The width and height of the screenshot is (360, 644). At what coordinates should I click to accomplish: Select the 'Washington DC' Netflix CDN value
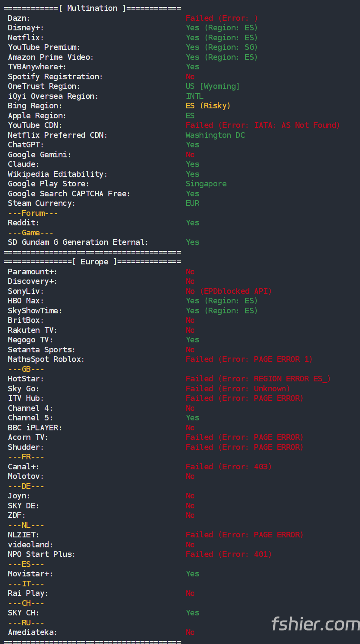point(215,135)
